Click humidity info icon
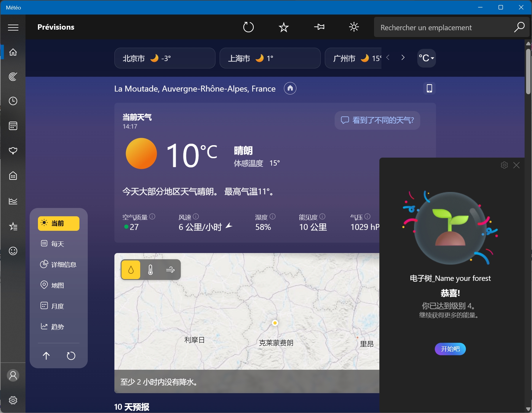The image size is (532, 413). pos(273,217)
